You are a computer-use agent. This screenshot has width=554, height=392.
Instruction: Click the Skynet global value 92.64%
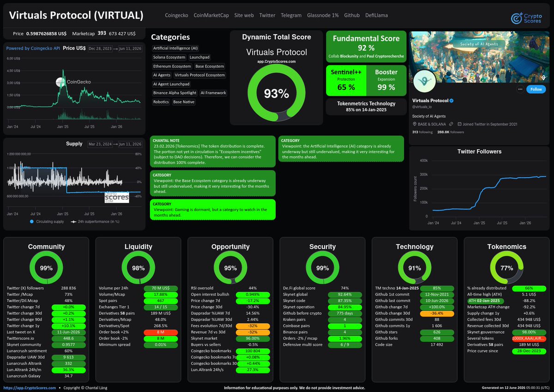point(345,294)
